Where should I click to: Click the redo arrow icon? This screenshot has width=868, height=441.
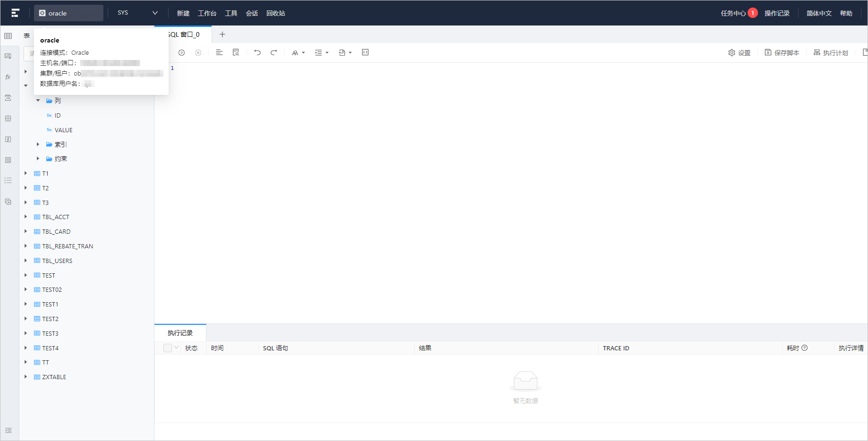274,52
